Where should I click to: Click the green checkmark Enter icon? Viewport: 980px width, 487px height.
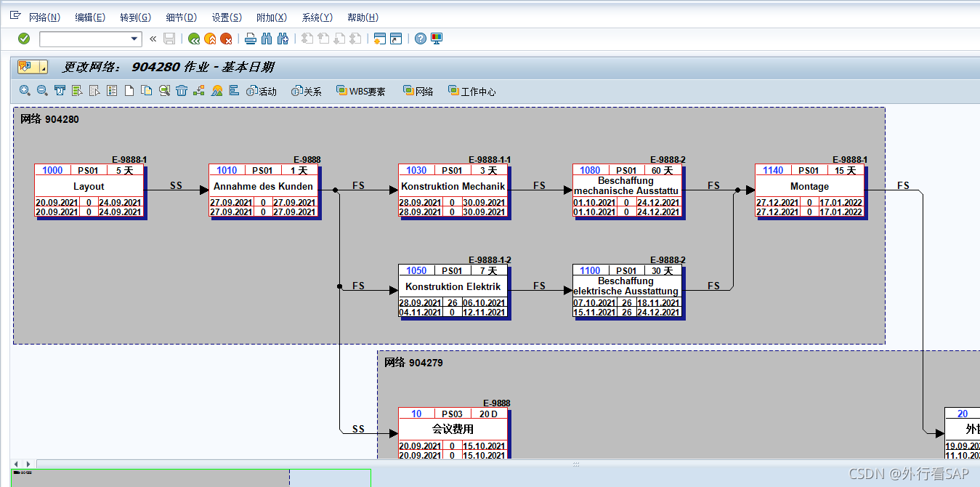pos(24,39)
